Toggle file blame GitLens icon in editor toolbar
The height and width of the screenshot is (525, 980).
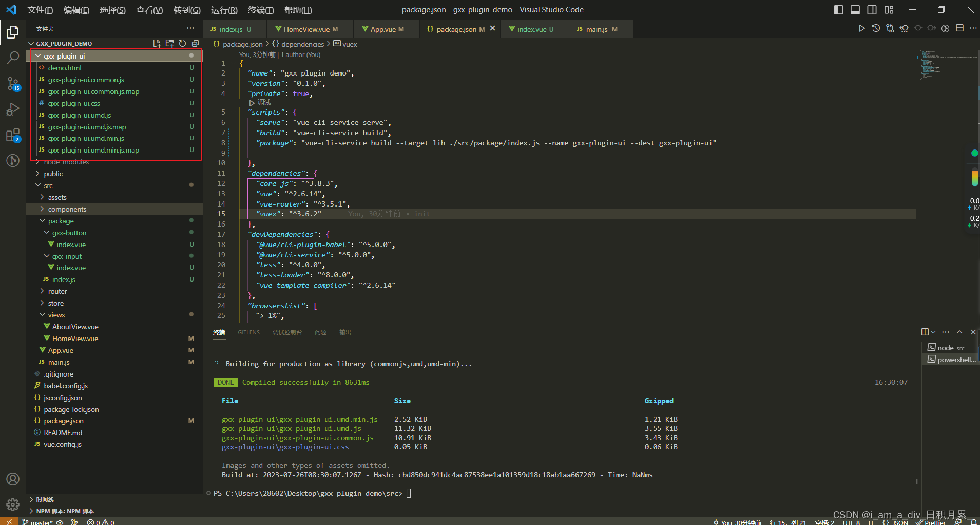(945, 28)
